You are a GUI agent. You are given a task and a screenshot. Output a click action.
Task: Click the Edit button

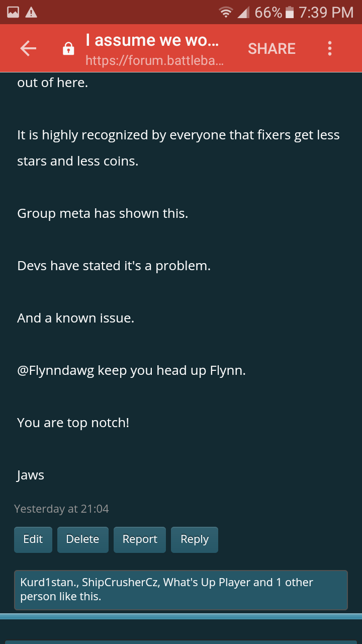point(33,539)
